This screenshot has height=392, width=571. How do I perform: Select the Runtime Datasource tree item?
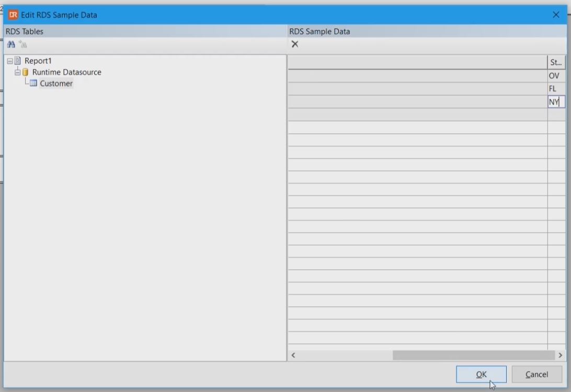66,72
